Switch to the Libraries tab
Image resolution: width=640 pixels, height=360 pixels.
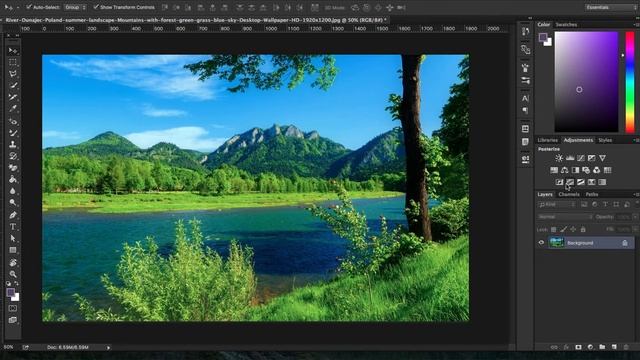coord(547,140)
